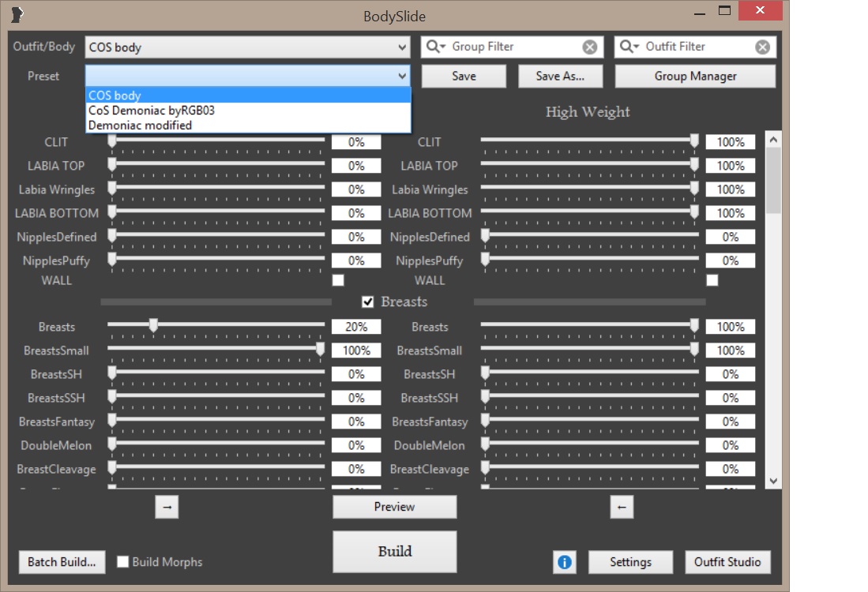Click the high weight CLIT slider handle
The image size is (868, 592).
(694, 141)
